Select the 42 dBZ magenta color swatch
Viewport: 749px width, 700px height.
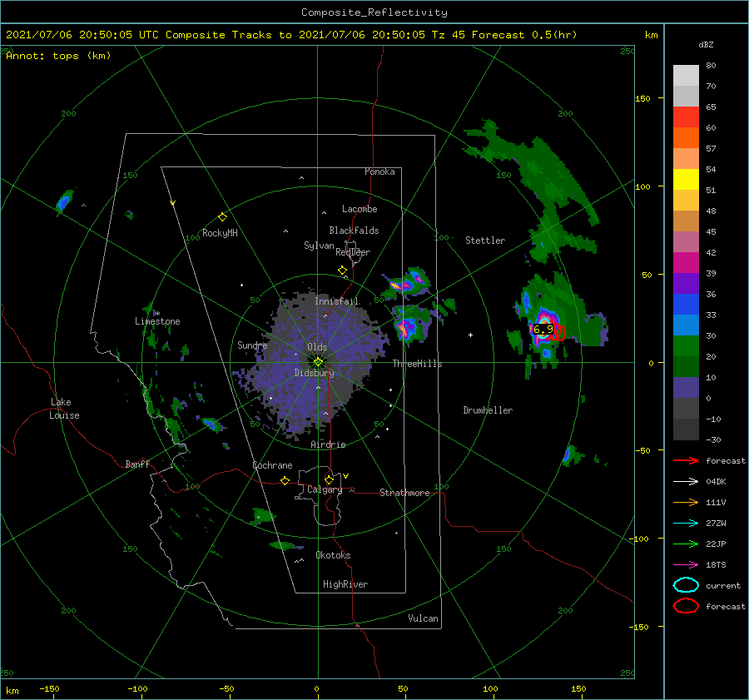point(686,262)
